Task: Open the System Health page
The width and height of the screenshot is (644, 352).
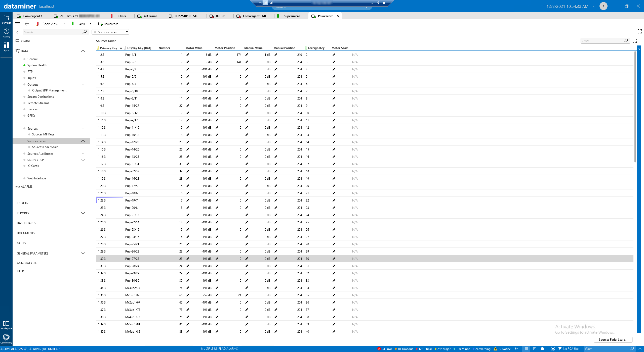Action: click(x=37, y=65)
